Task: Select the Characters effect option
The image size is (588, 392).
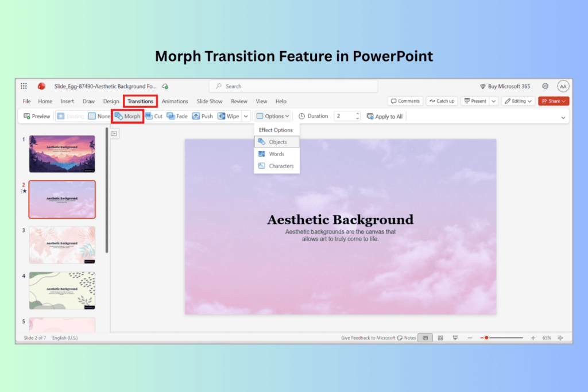Action: (277, 166)
